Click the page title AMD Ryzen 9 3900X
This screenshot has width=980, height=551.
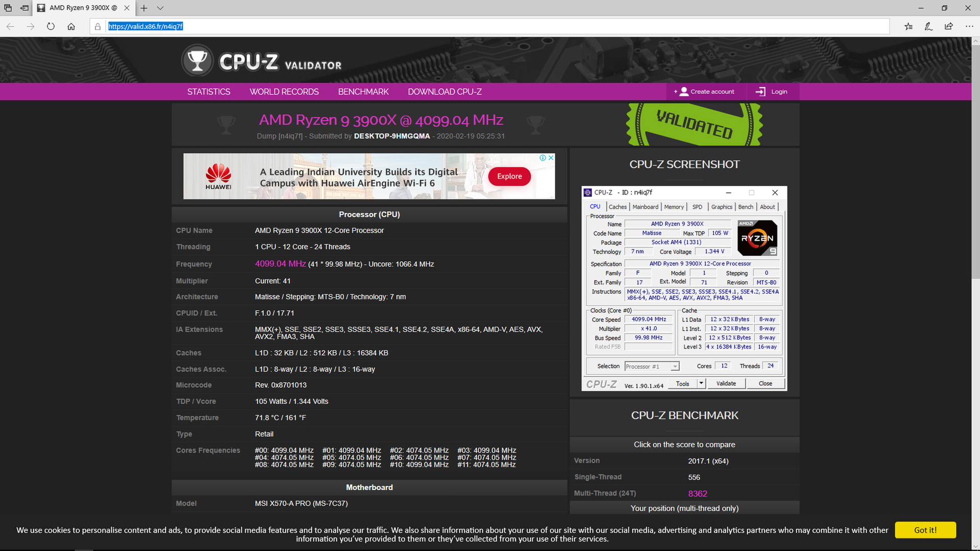(381, 120)
